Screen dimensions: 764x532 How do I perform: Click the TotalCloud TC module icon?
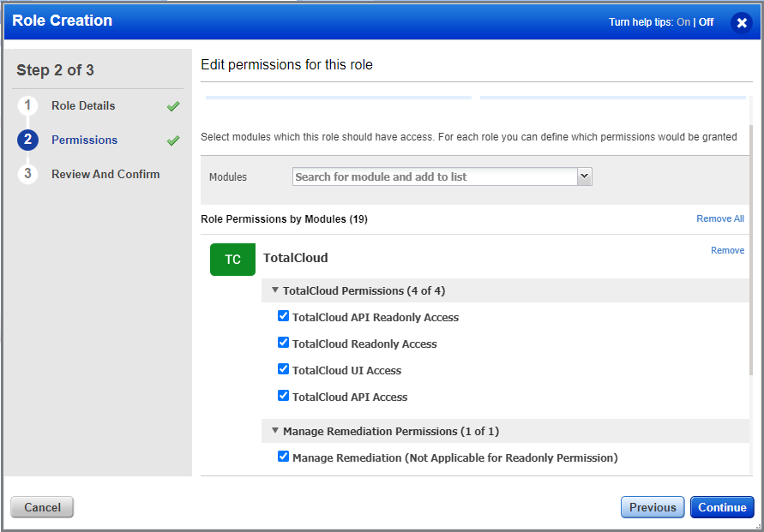[232, 260]
